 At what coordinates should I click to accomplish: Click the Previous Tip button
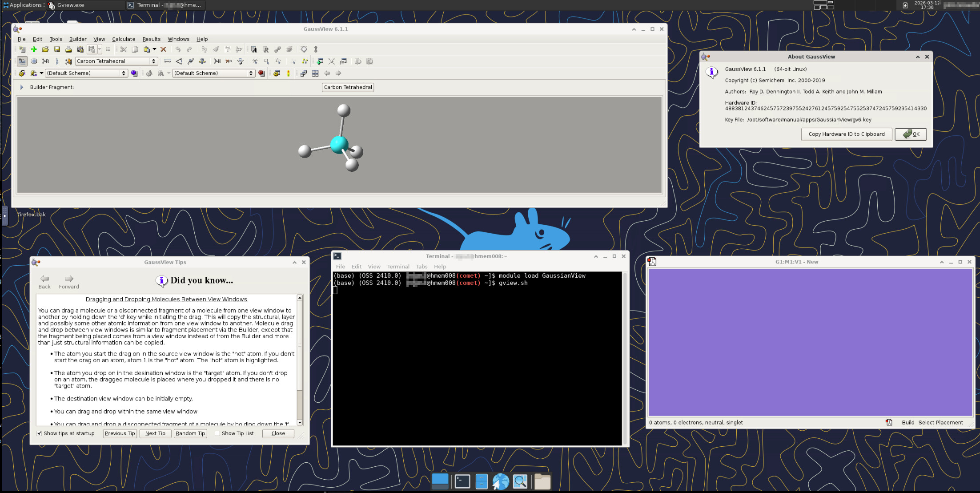[x=120, y=433]
